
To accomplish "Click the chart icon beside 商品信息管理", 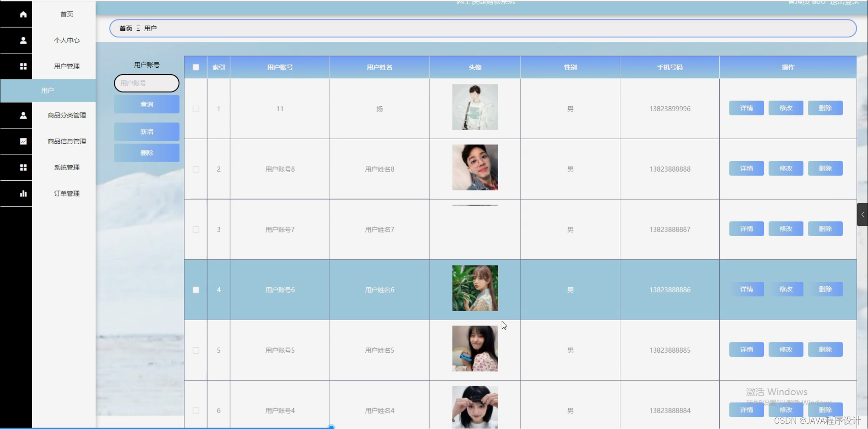I will click(23, 141).
